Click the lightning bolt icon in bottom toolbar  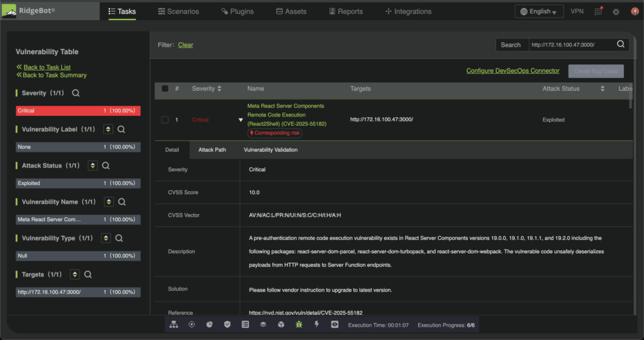pyautogui.click(x=317, y=324)
